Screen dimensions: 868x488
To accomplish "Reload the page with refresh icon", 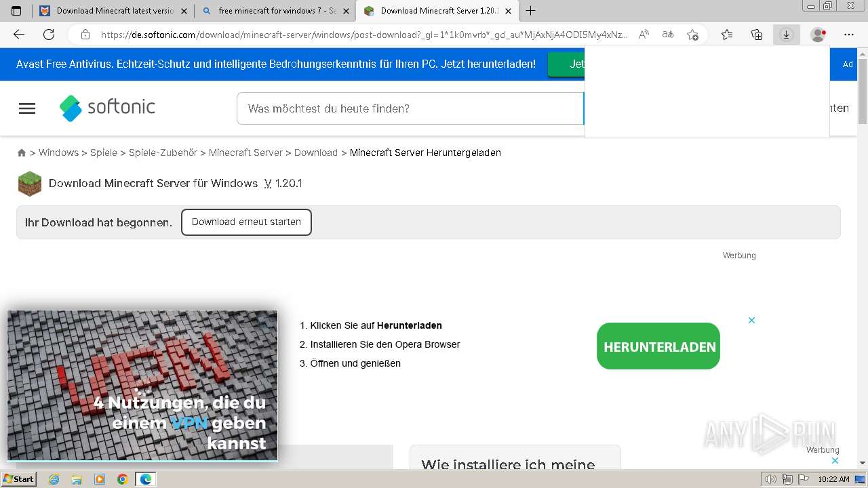I will 49,35.
